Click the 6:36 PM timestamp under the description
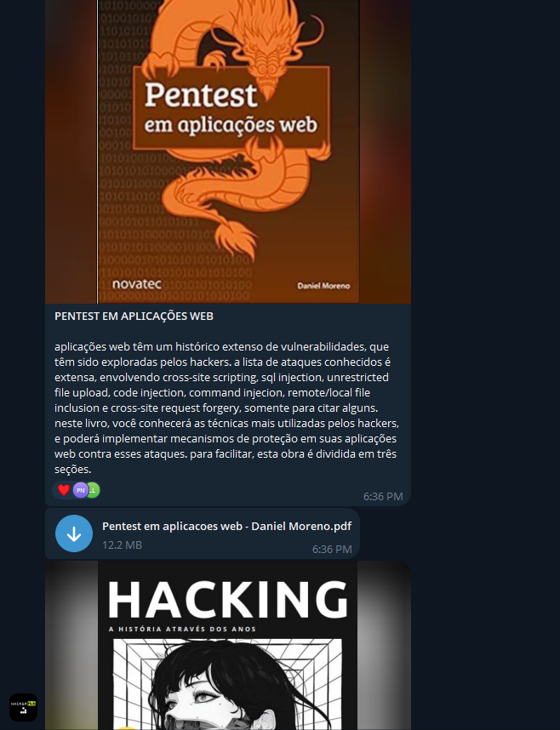560x730 pixels. pyautogui.click(x=383, y=497)
